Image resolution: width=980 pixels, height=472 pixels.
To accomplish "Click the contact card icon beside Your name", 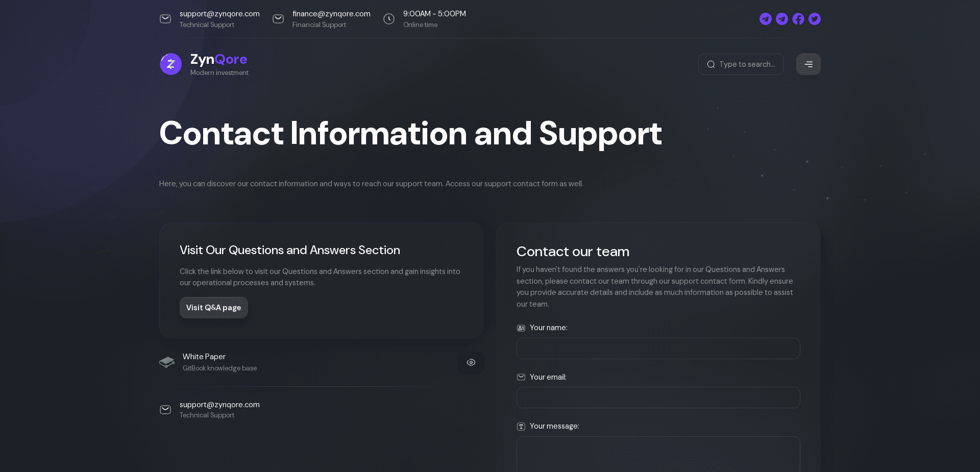I will (x=521, y=328).
